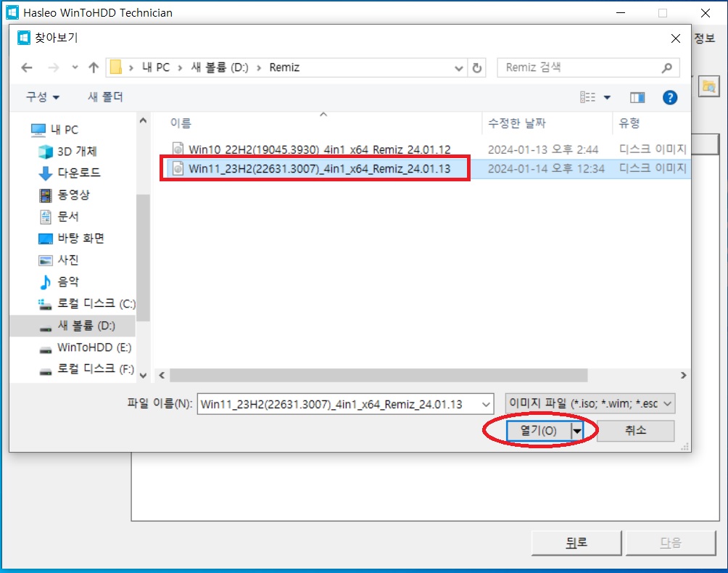The height and width of the screenshot is (573, 728).
Task: Sort files by '이름' column header
Action: click(181, 123)
